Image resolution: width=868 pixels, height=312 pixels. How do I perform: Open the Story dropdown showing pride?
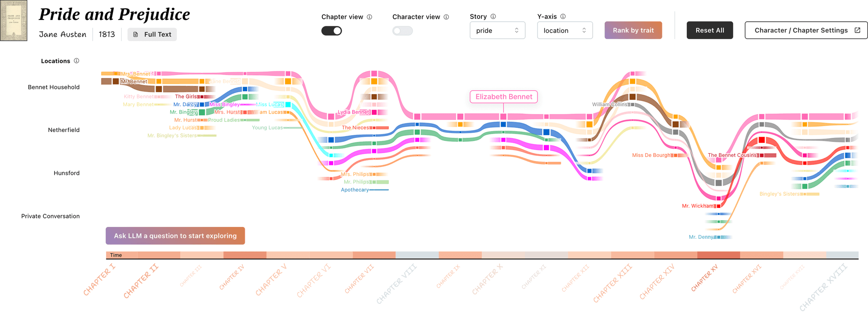(x=497, y=30)
